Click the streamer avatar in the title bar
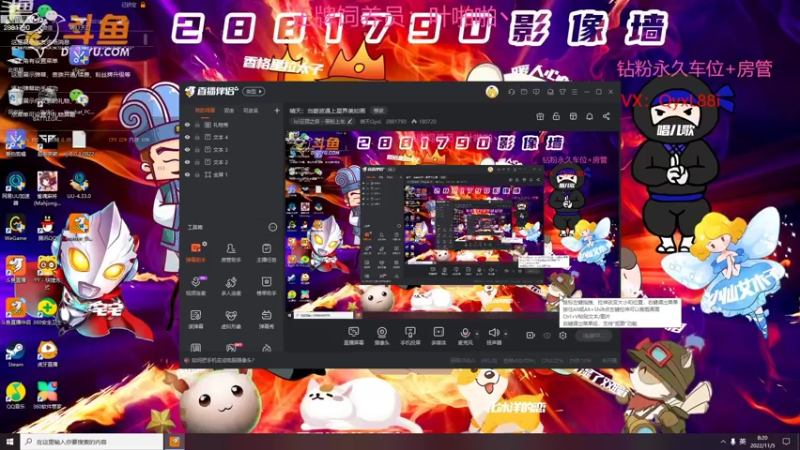The height and width of the screenshot is (450, 800). coord(492,92)
